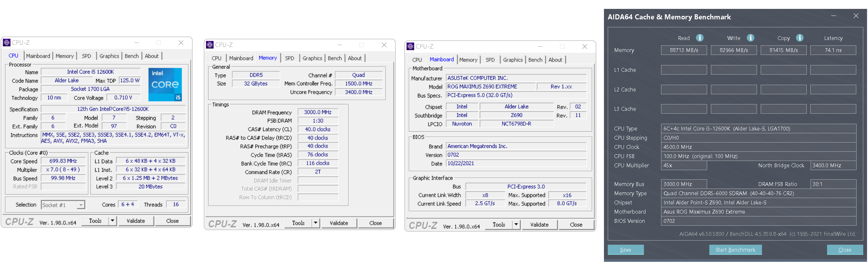Click Close button in CPU-Z Memory window
Image resolution: width=868 pixels, height=265 pixels.
[x=375, y=223]
